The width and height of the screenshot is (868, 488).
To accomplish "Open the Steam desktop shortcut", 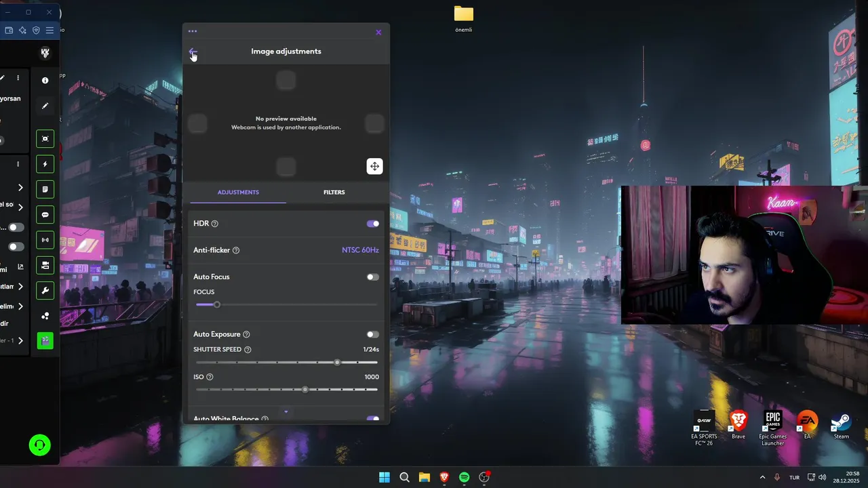I will pyautogui.click(x=841, y=426).
